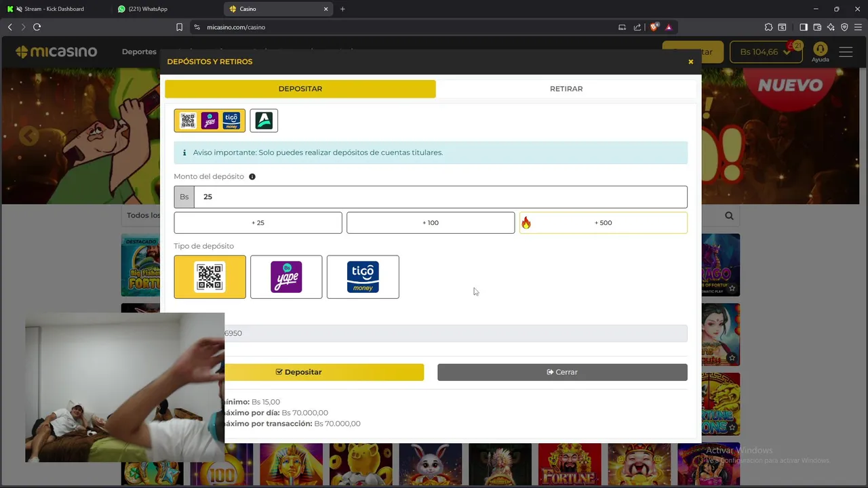Click the install-app icon in address bar
Image resolution: width=868 pixels, height=488 pixels.
(x=622, y=27)
